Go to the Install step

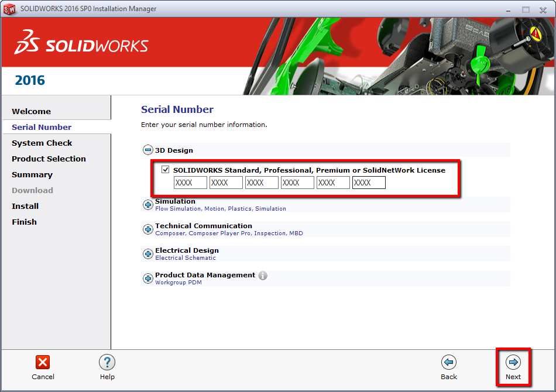25,206
